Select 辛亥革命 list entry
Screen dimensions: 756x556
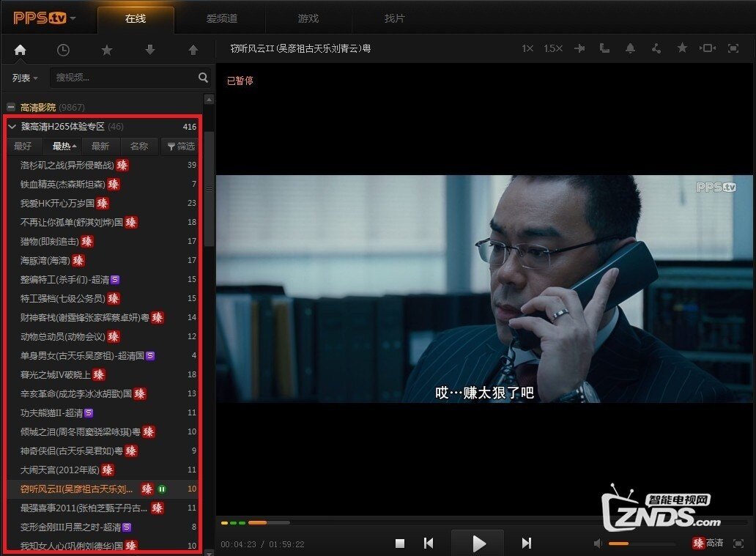(x=104, y=393)
